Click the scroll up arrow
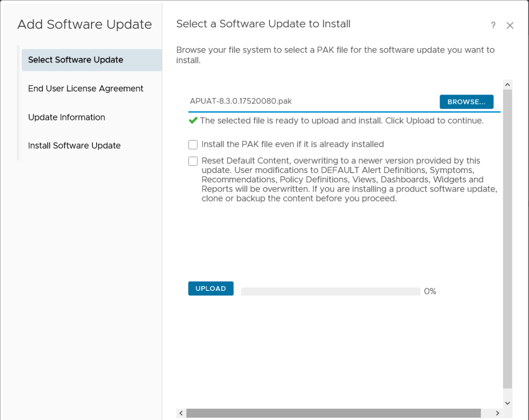The image size is (529, 420). (507, 84)
